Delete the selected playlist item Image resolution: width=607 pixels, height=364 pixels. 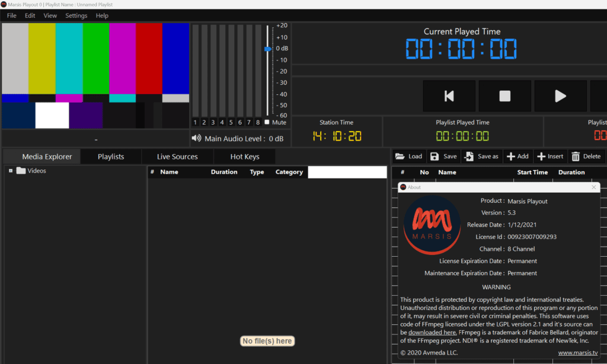tap(585, 157)
